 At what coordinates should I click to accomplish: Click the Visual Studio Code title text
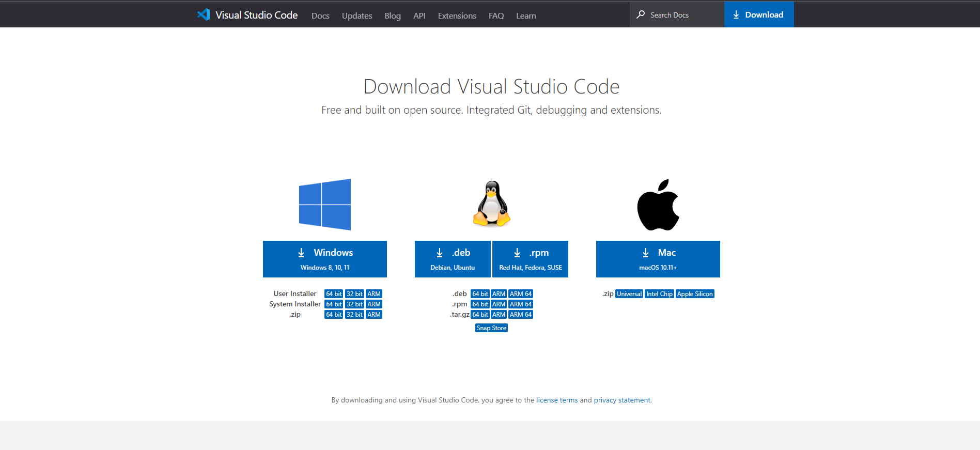pyautogui.click(x=257, y=15)
